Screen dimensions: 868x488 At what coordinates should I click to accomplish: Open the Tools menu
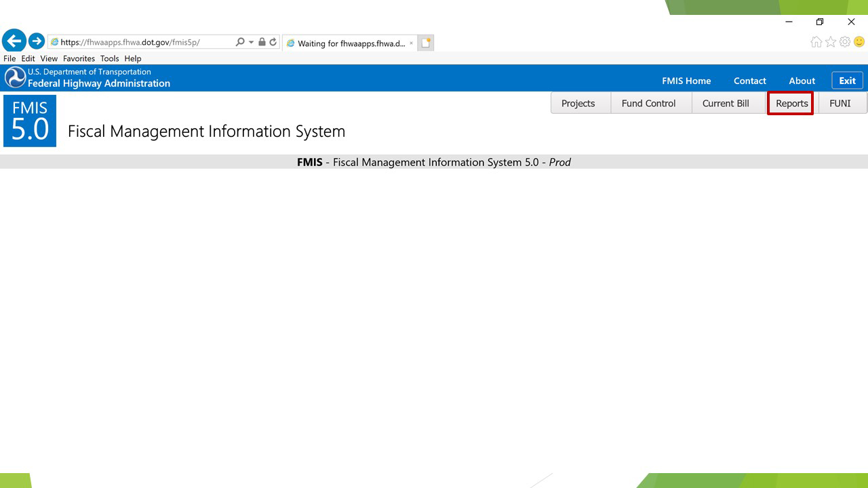click(110, 59)
